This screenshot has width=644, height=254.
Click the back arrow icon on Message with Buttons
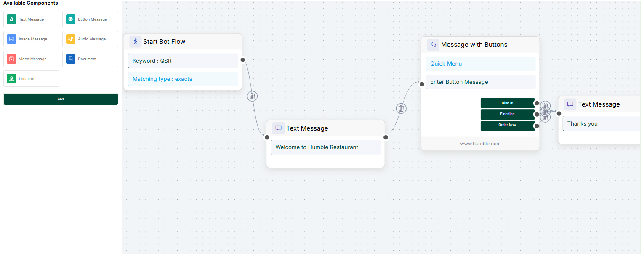click(x=433, y=45)
